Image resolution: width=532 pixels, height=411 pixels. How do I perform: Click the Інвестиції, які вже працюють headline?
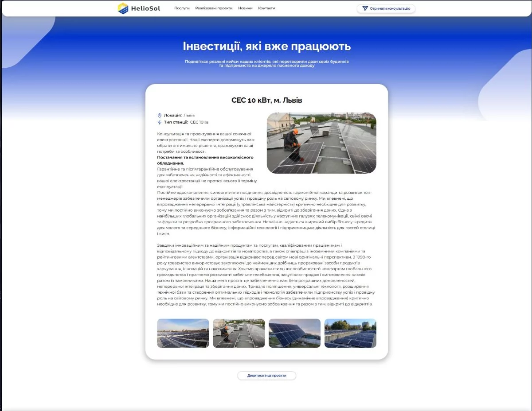(267, 46)
